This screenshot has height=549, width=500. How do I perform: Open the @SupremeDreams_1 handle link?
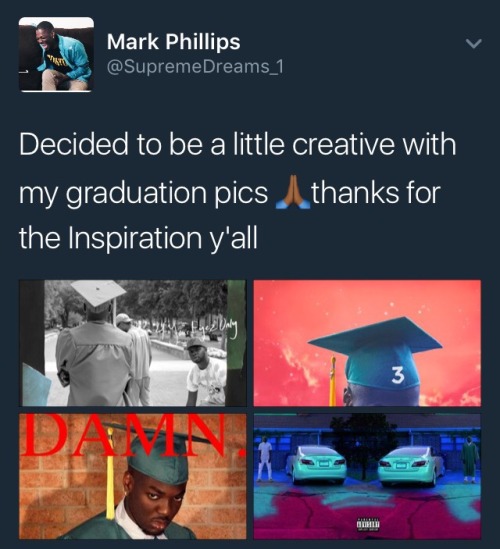click(195, 67)
